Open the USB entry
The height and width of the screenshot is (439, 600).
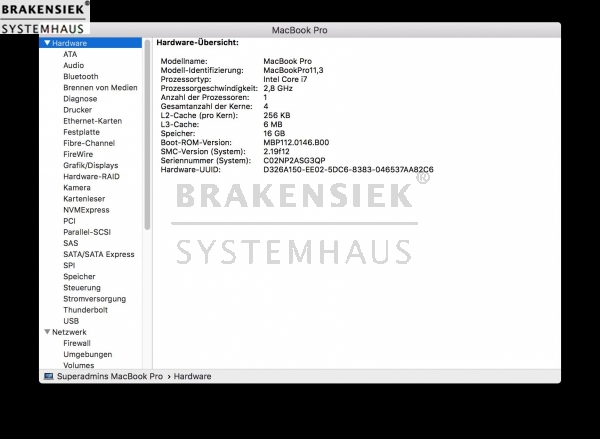click(71, 321)
